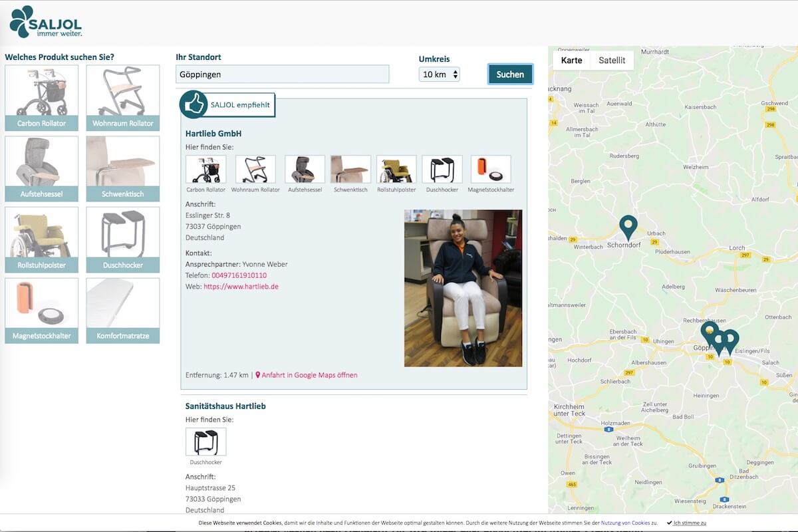Click the SALJOL logo

(46, 21)
